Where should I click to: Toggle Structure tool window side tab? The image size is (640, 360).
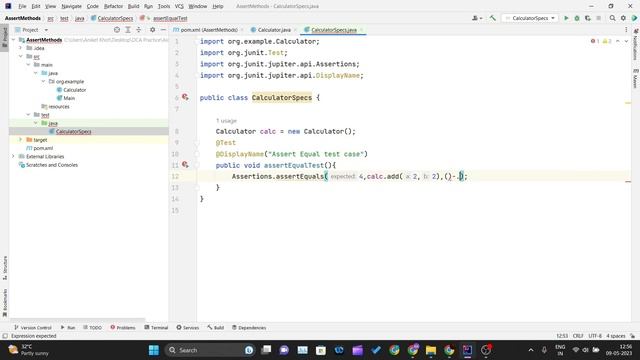coord(4,268)
